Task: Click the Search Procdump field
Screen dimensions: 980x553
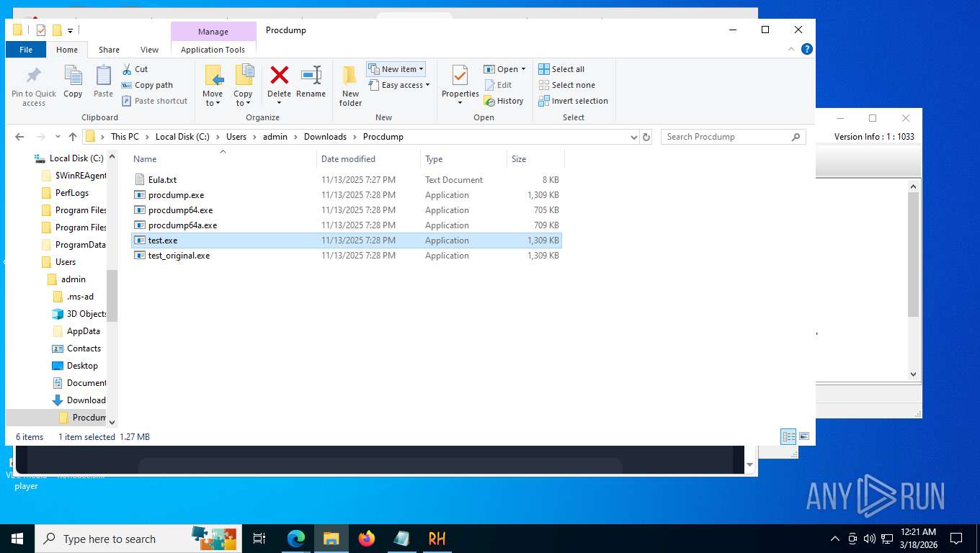Action: point(733,137)
